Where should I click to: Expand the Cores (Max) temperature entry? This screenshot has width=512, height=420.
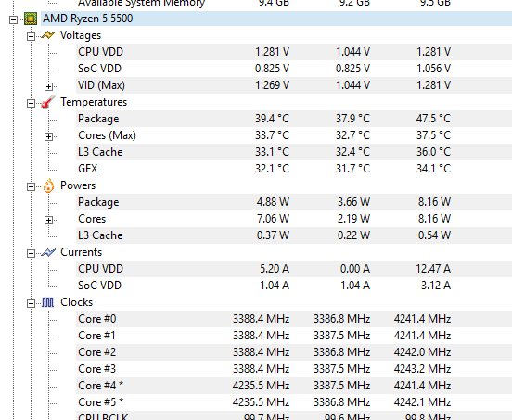pyautogui.click(x=48, y=136)
